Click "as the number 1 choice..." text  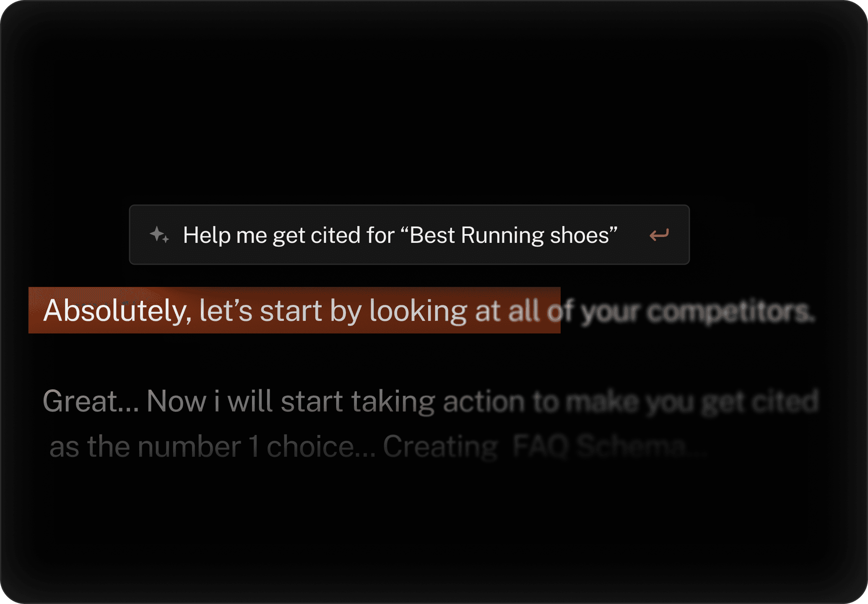click(213, 446)
